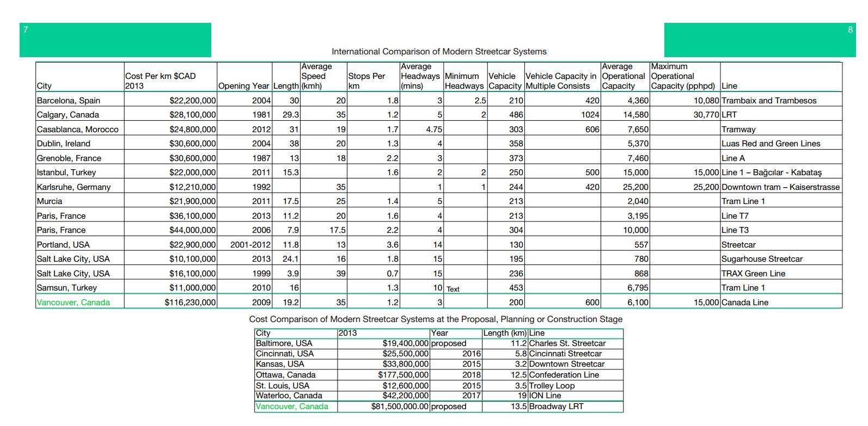Screen dimensions: 868x426
Task: Click the green Vancouver, Canada row in main table
Action: 73,302
